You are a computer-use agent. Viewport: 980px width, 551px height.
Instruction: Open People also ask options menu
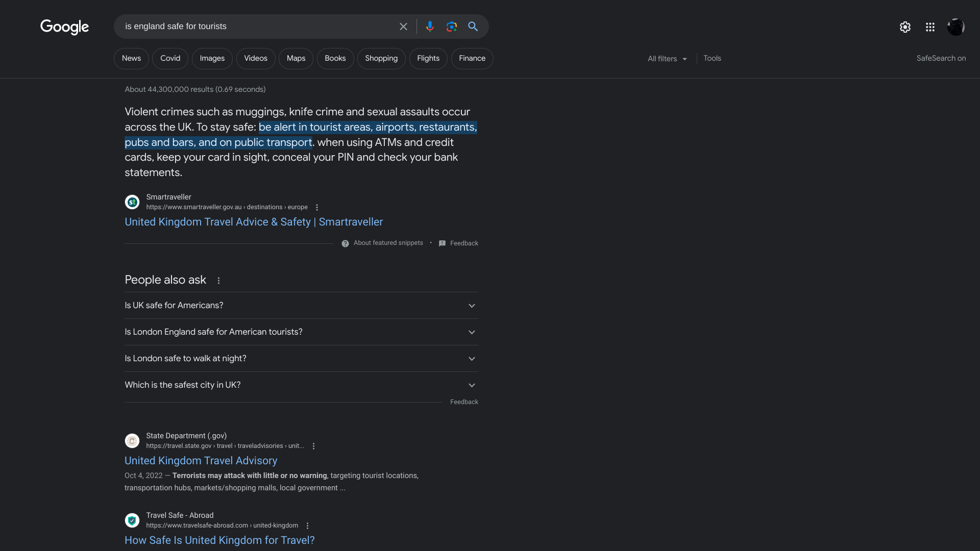218,281
